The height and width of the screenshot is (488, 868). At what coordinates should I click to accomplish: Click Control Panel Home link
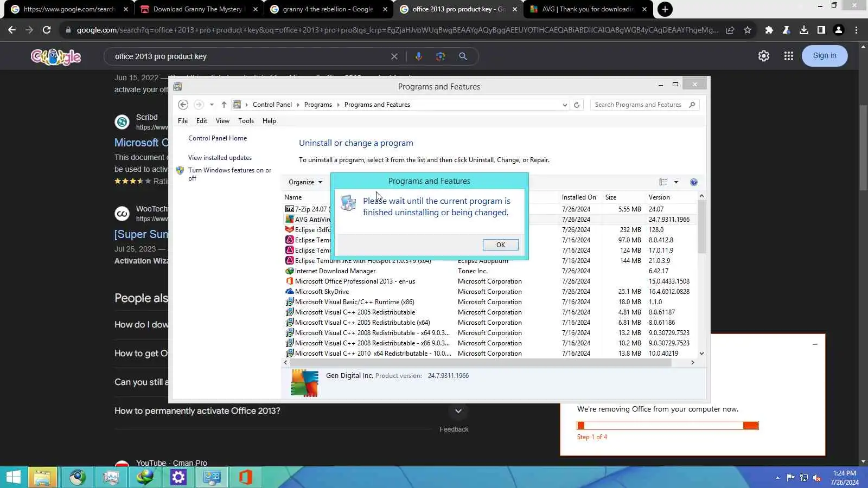pyautogui.click(x=218, y=138)
